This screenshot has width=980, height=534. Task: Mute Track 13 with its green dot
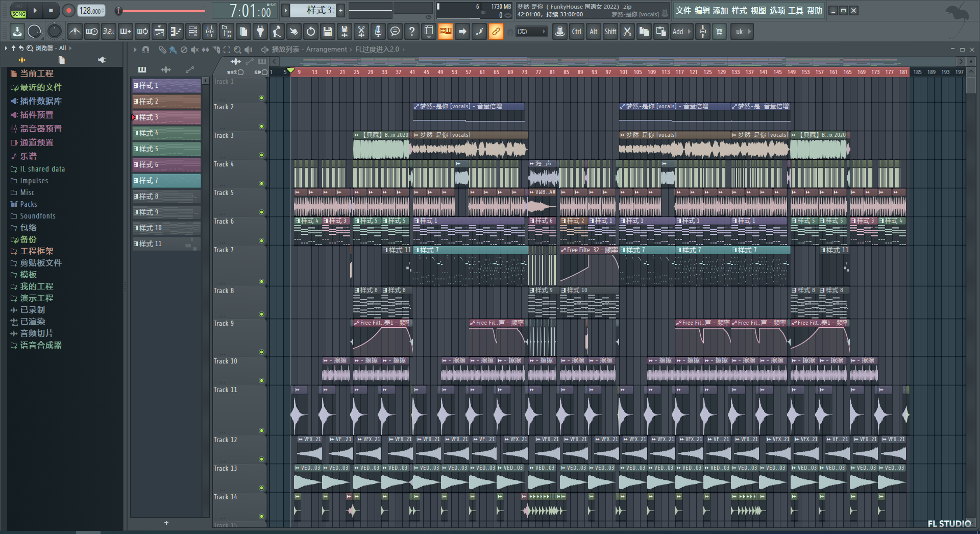261,488
